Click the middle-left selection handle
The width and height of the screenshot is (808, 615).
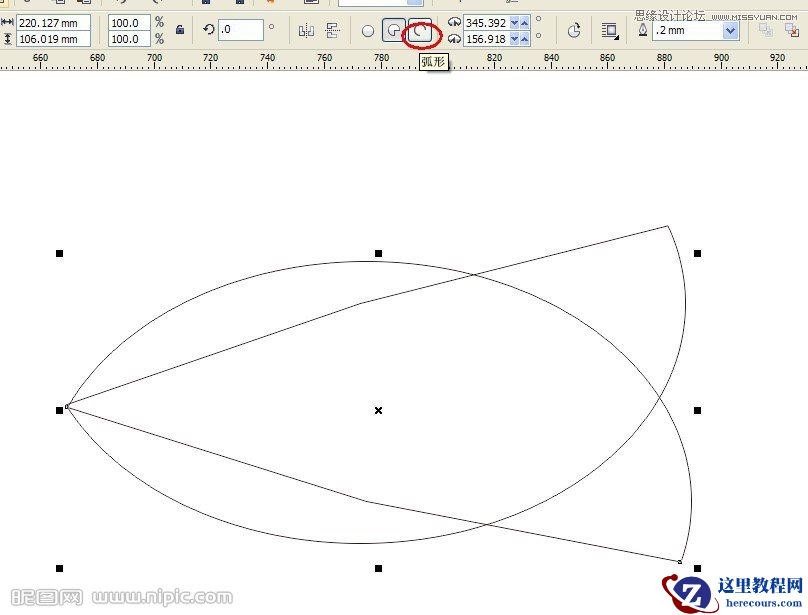60,410
